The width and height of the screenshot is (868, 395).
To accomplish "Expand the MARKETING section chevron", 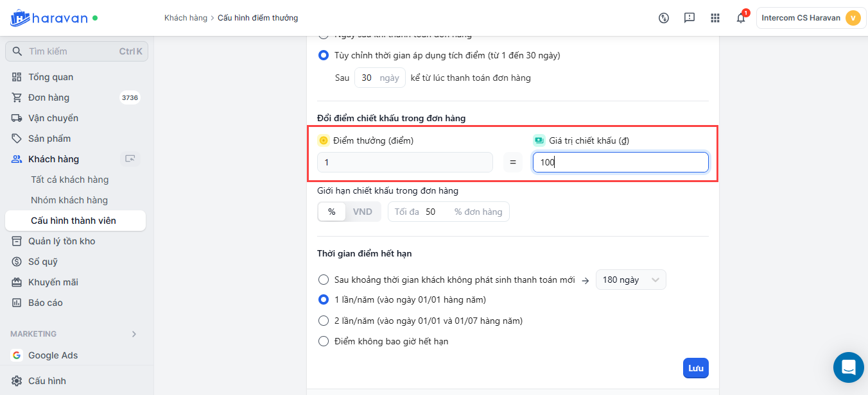I will coord(134,334).
